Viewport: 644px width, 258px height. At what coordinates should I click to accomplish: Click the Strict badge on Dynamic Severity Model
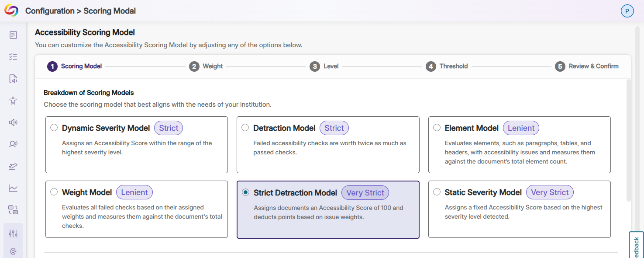click(169, 128)
